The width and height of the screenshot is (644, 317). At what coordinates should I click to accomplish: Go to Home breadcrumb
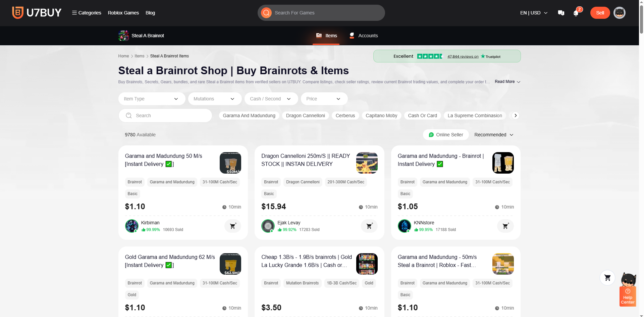click(123, 56)
